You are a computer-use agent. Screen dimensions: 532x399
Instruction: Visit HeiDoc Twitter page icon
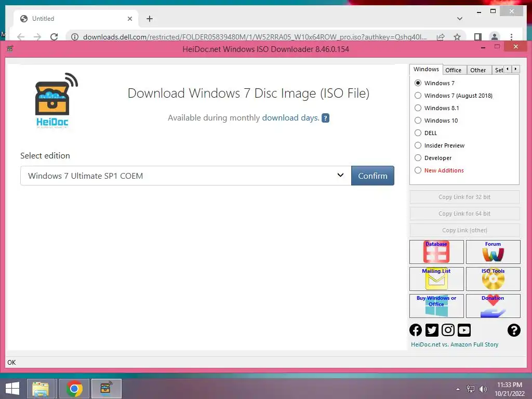click(432, 330)
